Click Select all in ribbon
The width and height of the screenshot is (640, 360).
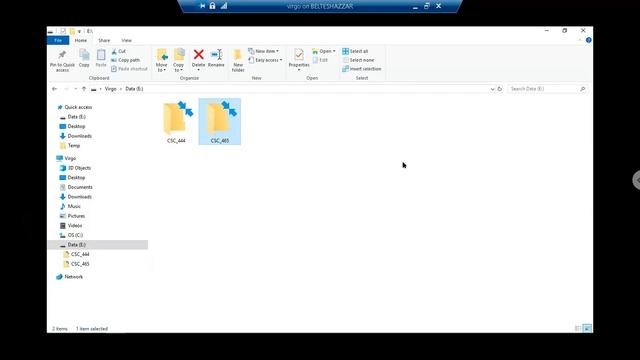tap(355, 51)
